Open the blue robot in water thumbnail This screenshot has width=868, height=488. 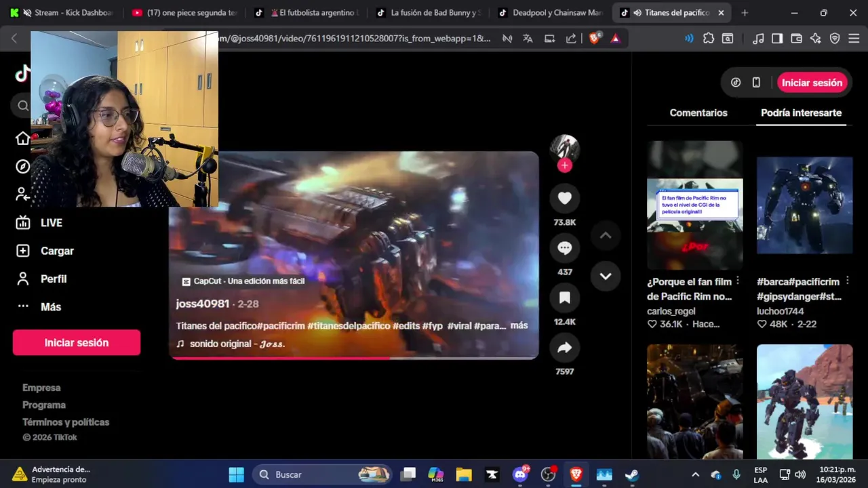[x=804, y=401]
